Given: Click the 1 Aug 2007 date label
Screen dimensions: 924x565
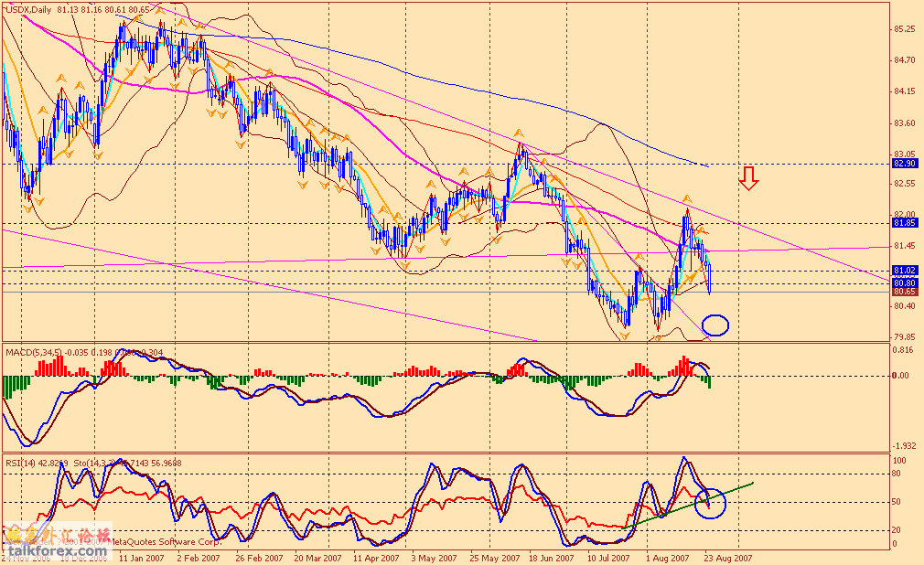Looking at the screenshot, I should pos(668,558).
